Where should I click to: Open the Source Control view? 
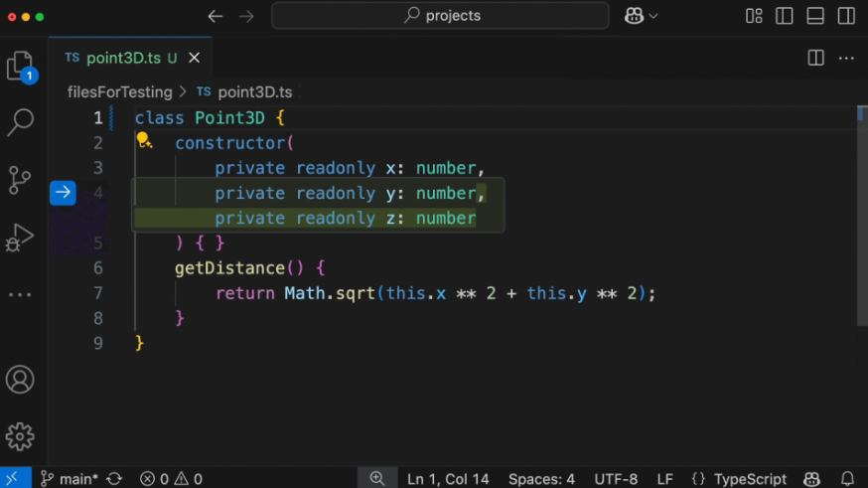[x=20, y=181]
